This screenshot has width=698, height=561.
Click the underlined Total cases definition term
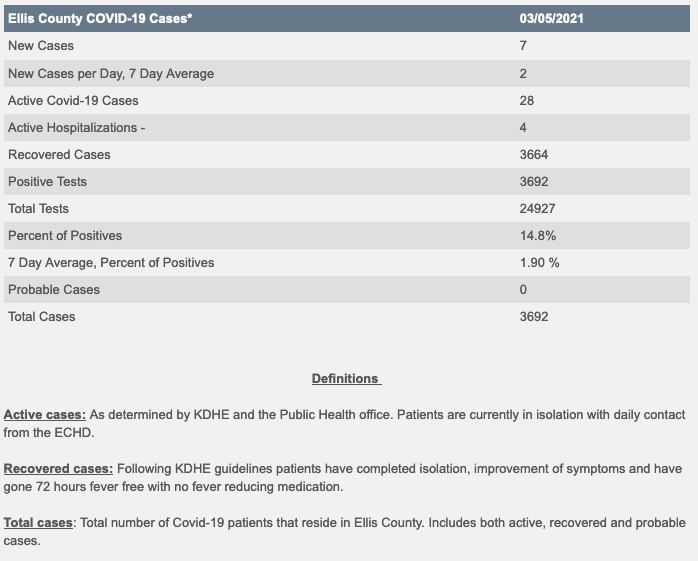click(x=39, y=522)
